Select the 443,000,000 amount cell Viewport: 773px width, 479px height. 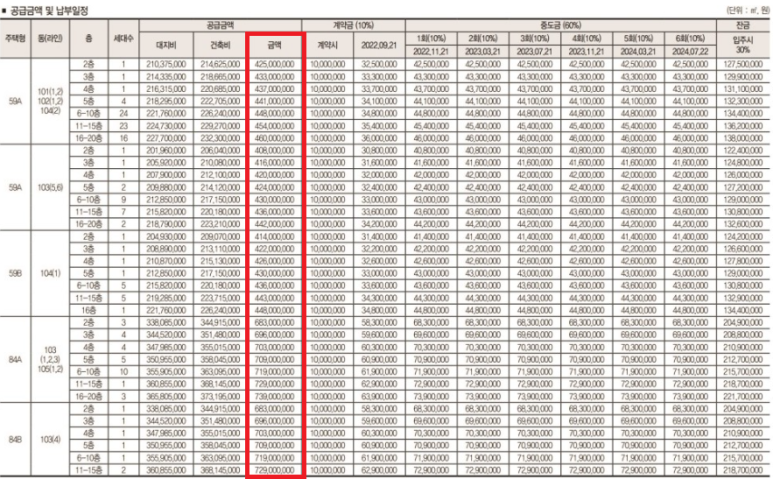tap(275, 298)
